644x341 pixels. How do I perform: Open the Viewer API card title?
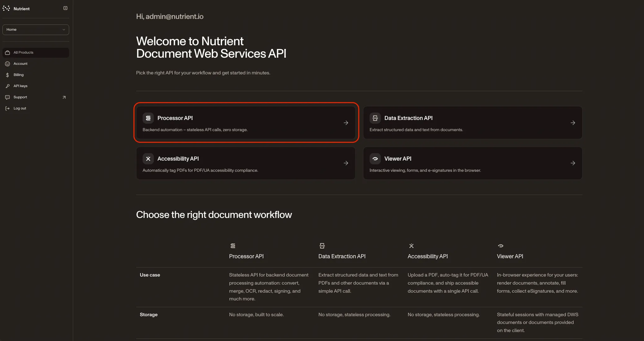click(x=398, y=159)
